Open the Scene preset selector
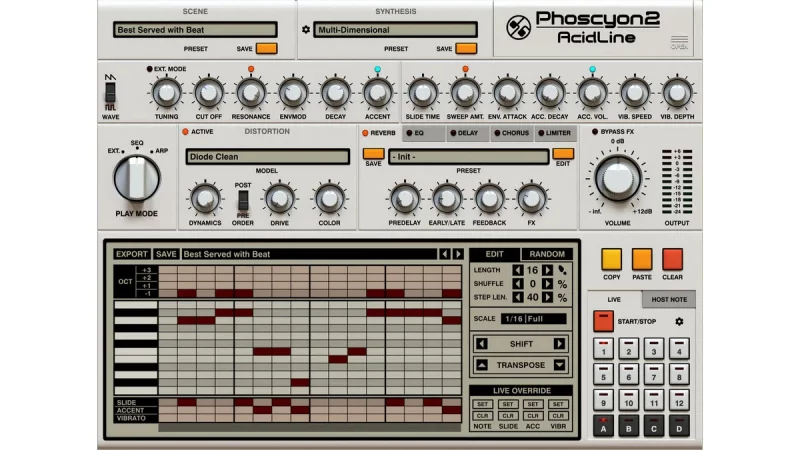This screenshot has width=800, height=450. coord(195,30)
